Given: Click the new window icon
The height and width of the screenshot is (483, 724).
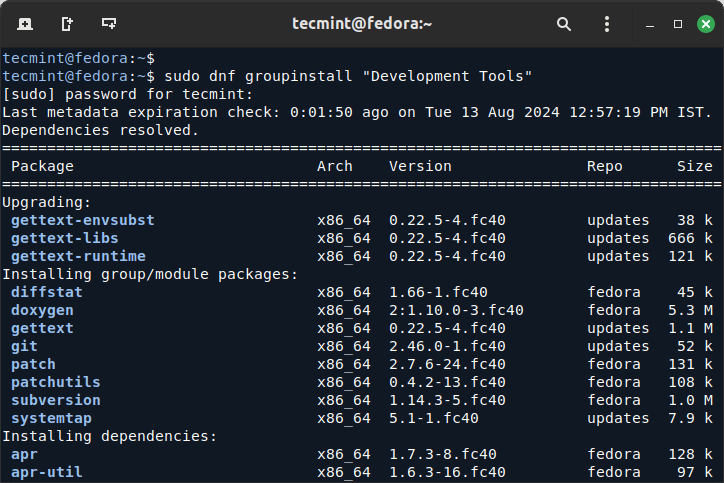Looking at the screenshot, I should tap(66, 23).
